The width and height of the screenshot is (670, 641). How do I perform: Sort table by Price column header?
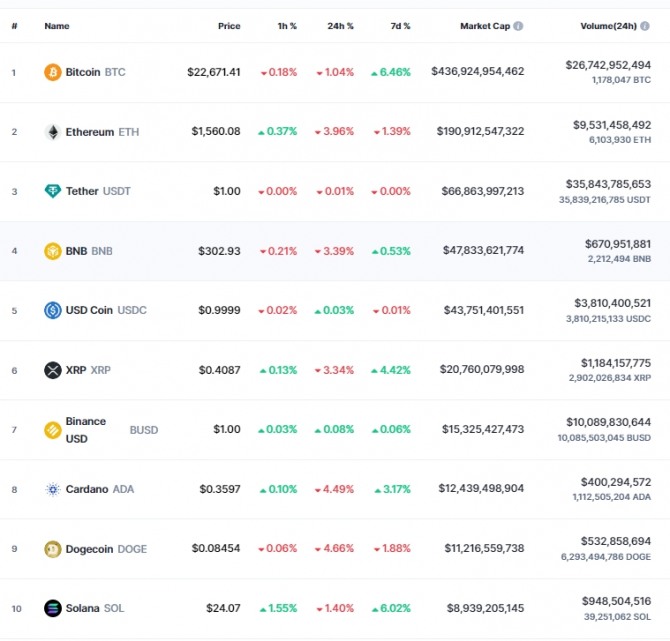pyautogui.click(x=229, y=26)
